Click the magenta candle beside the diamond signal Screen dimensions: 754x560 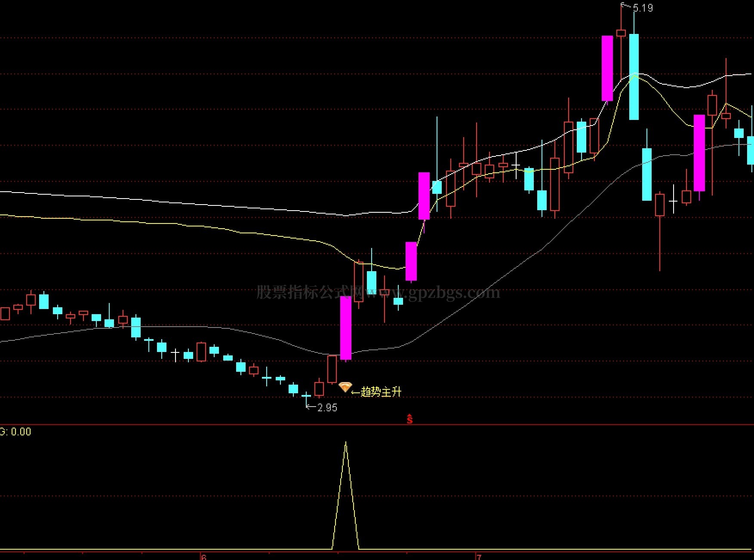346,328
